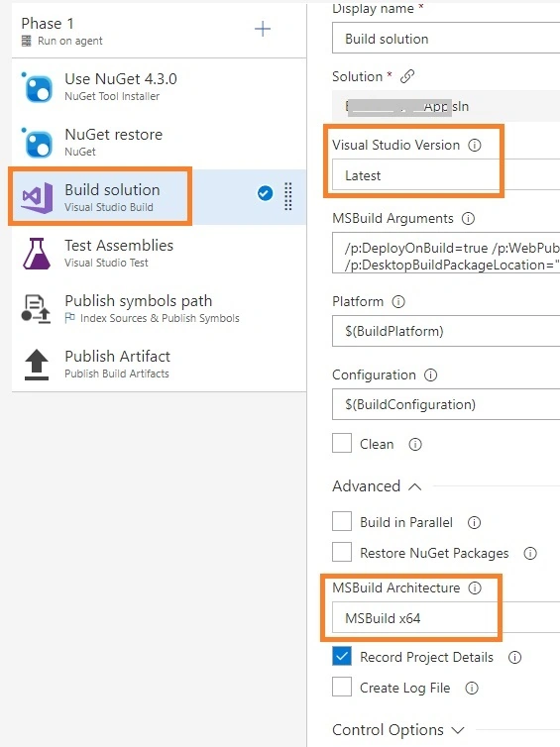Image resolution: width=560 pixels, height=747 pixels.
Task: Open the Visual Studio Version dropdown
Action: pyautogui.click(x=446, y=174)
